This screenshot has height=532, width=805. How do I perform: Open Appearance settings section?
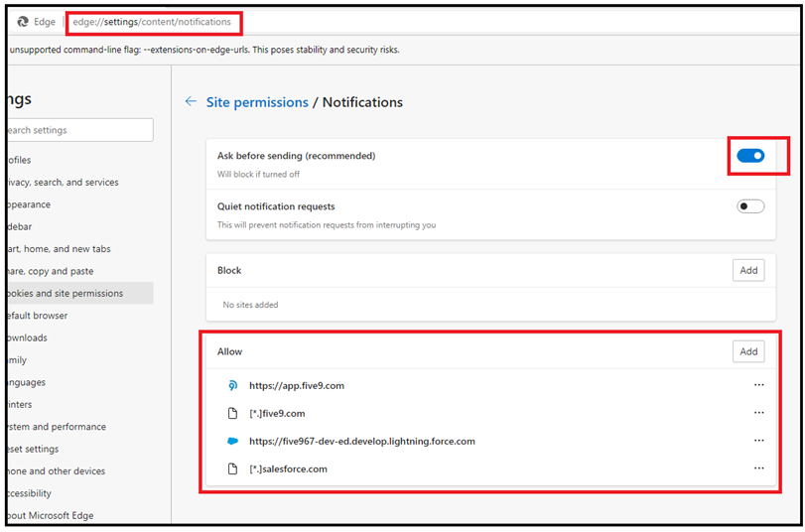[80, 204]
